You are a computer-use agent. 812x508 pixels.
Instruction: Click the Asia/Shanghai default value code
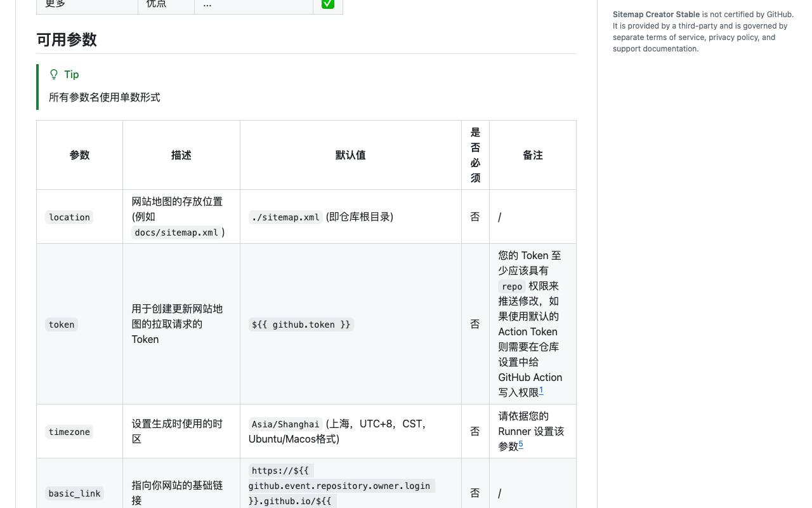click(x=285, y=424)
